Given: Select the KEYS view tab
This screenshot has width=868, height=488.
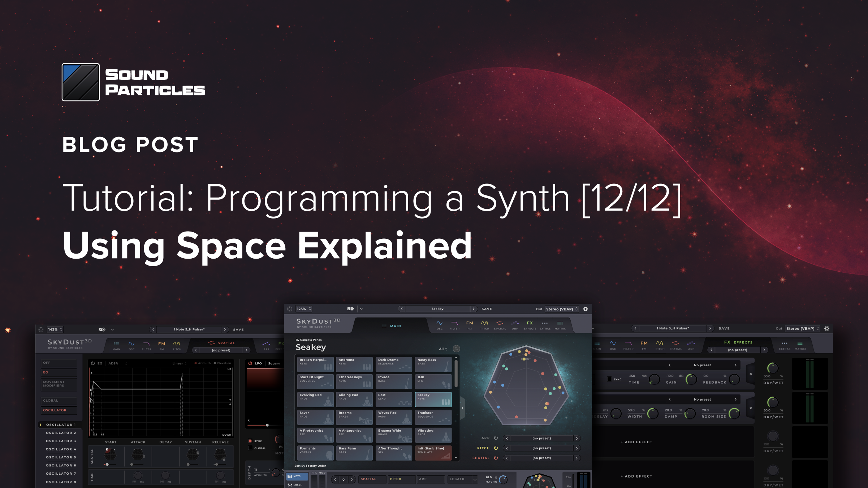Looking at the screenshot, I should click(x=297, y=476).
